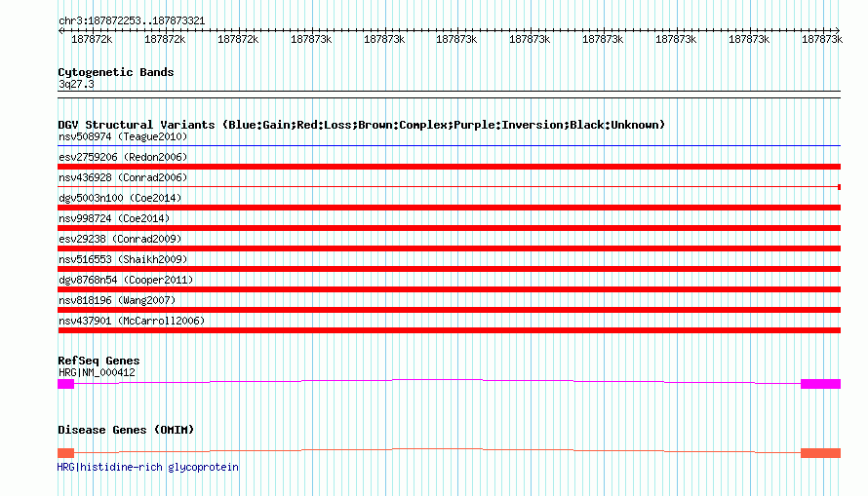Click the magenta HRG intron line
868x496 pixels.
pos(437,380)
